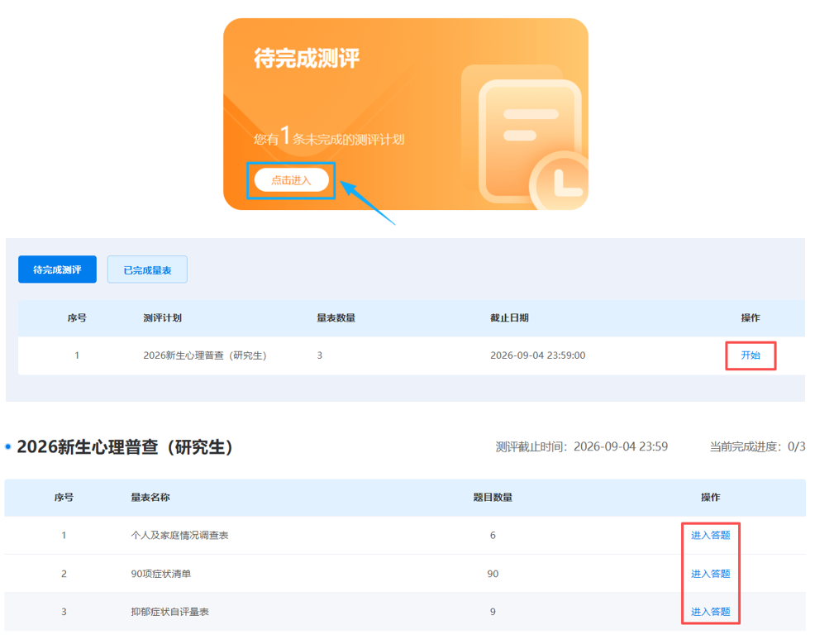Click 开始 for 2026新生心理普查 plan
The height and width of the screenshot is (644, 815).
tap(751, 355)
